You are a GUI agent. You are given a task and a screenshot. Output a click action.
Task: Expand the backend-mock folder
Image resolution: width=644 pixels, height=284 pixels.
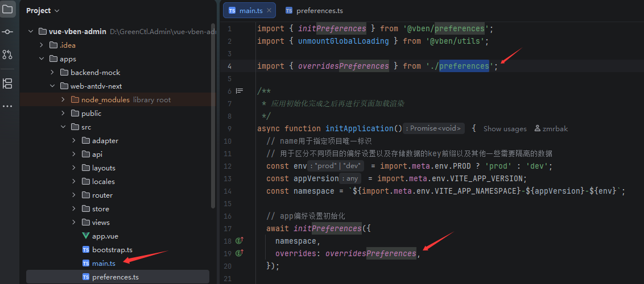(52, 73)
